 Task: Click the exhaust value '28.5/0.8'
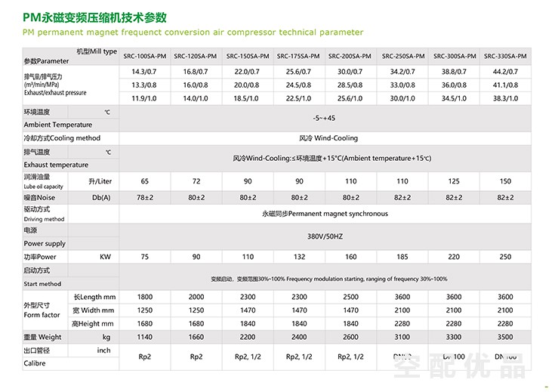[x=350, y=85]
